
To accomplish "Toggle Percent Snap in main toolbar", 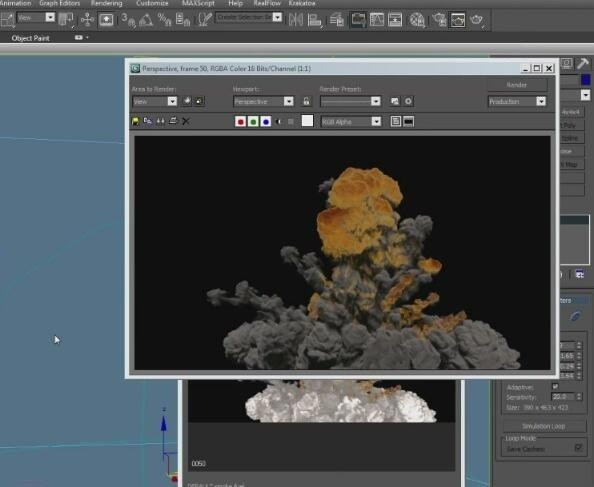I will (164, 20).
